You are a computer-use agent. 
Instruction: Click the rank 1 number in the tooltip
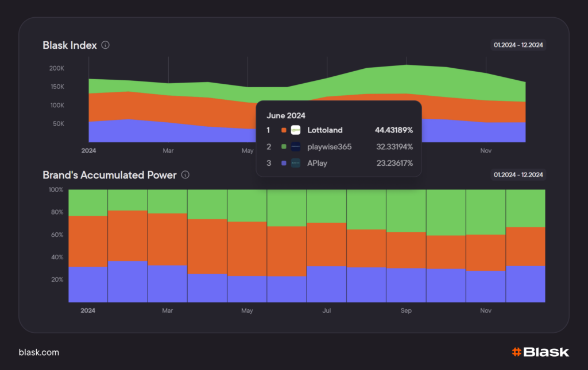click(x=268, y=130)
